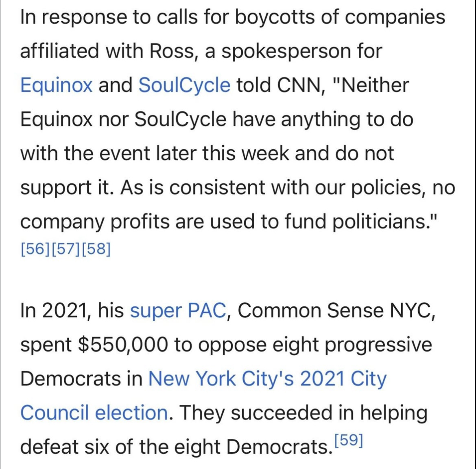Jump to citation reference [56]
The width and height of the screenshot is (476, 469).
click(x=35, y=249)
